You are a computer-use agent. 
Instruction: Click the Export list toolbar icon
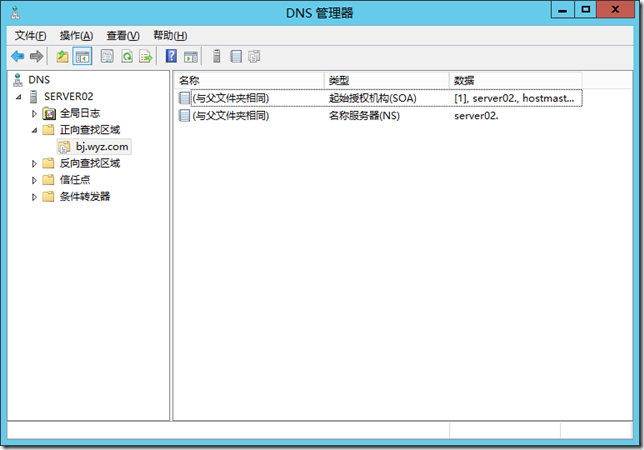pyautogui.click(x=146, y=56)
